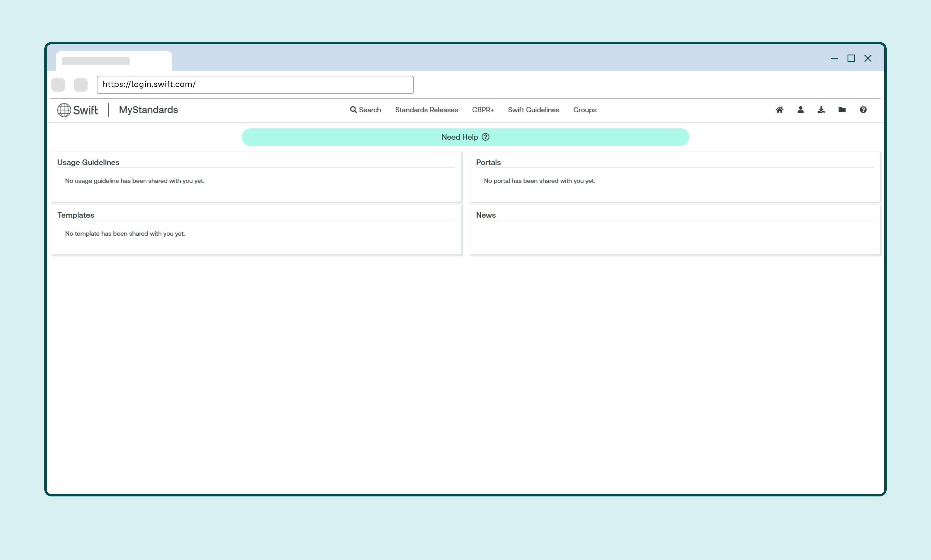Click the Templates panel heading

point(76,215)
